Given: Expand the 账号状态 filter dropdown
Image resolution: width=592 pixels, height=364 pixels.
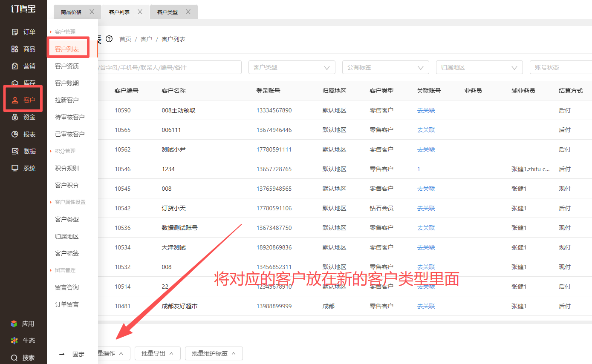Looking at the screenshot, I should [x=561, y=67].
